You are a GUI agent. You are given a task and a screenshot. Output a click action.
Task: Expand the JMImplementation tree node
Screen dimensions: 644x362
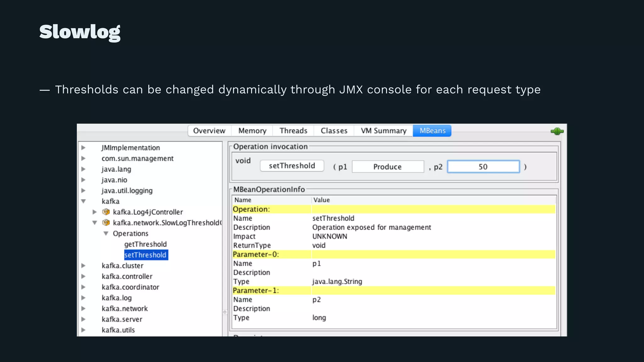(x=83, y=147)
